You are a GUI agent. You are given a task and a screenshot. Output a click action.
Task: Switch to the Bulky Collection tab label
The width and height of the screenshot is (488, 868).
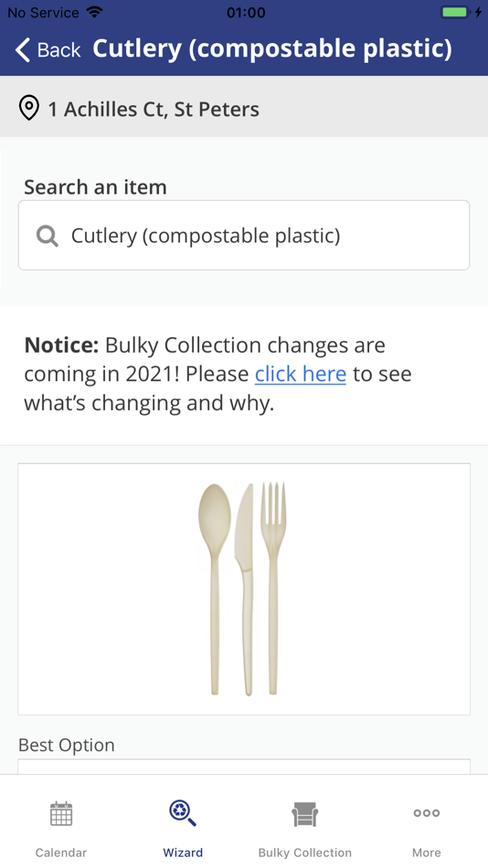(x=304, y=852)
